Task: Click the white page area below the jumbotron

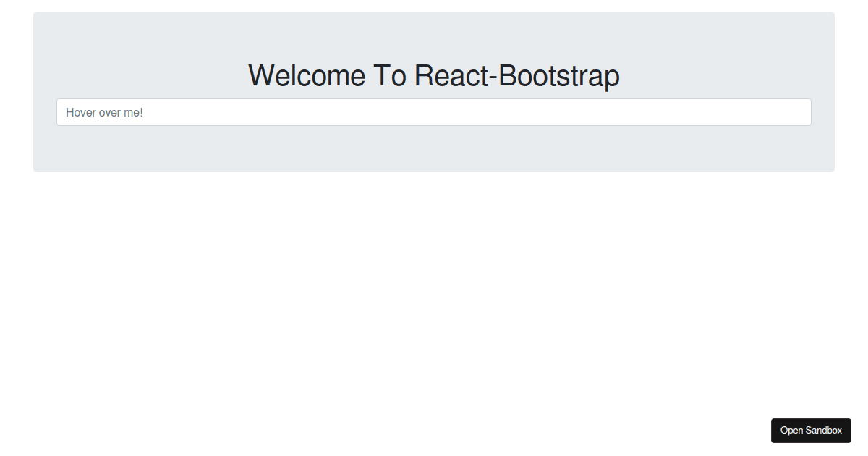Action: [434, 290]
